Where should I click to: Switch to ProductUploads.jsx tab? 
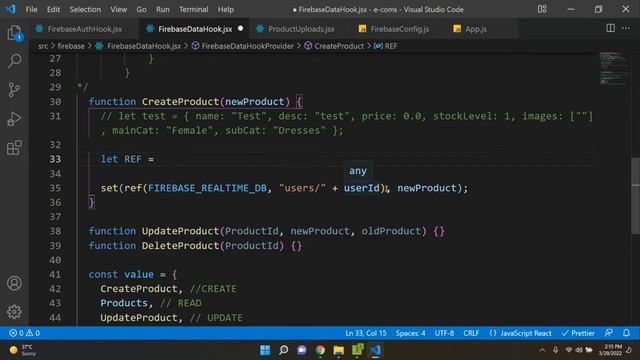pos(301,29)
